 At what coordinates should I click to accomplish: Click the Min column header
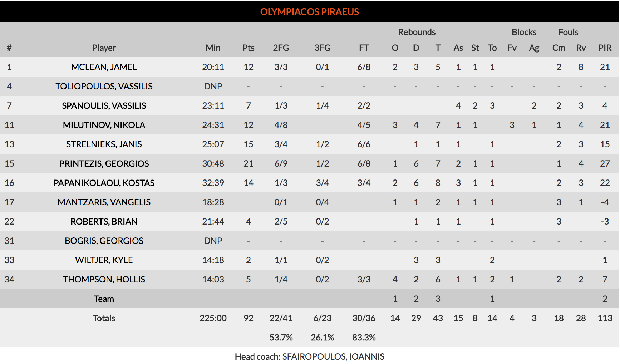pyautogui.click(x=213, y=48)
